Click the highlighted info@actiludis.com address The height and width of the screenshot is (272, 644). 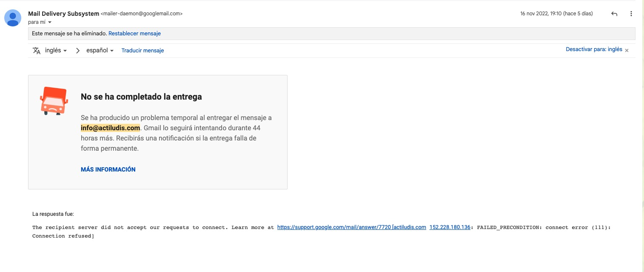(110, 128)
